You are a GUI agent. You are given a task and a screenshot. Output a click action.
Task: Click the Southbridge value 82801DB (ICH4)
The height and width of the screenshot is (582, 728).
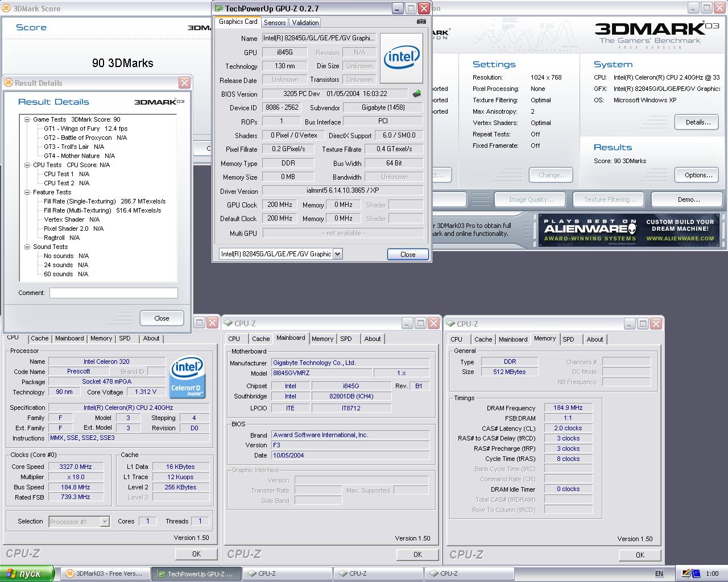tap(351, 396)
